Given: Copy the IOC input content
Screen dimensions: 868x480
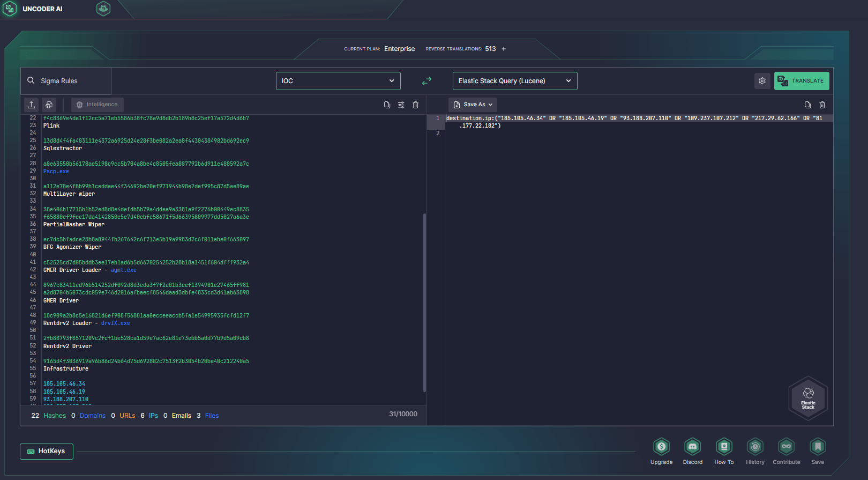Looking at the screenshot, I should pyautogui.click(x=387, y=105).
